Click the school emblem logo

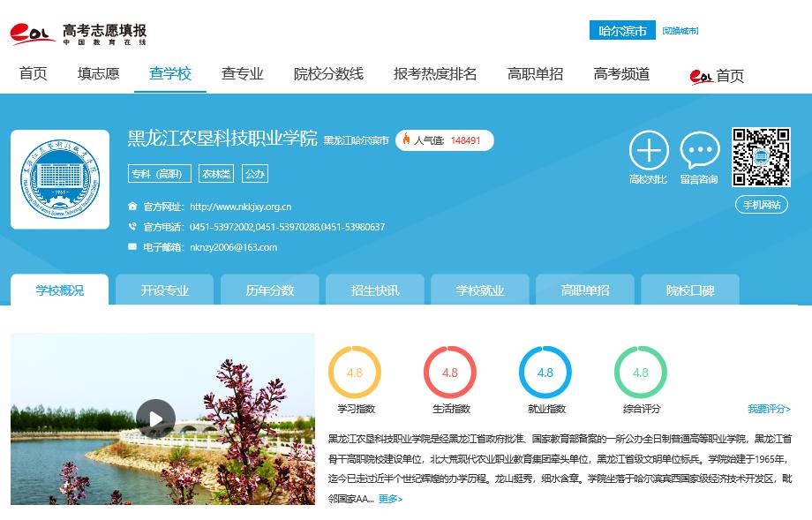(x=60, y=179)
